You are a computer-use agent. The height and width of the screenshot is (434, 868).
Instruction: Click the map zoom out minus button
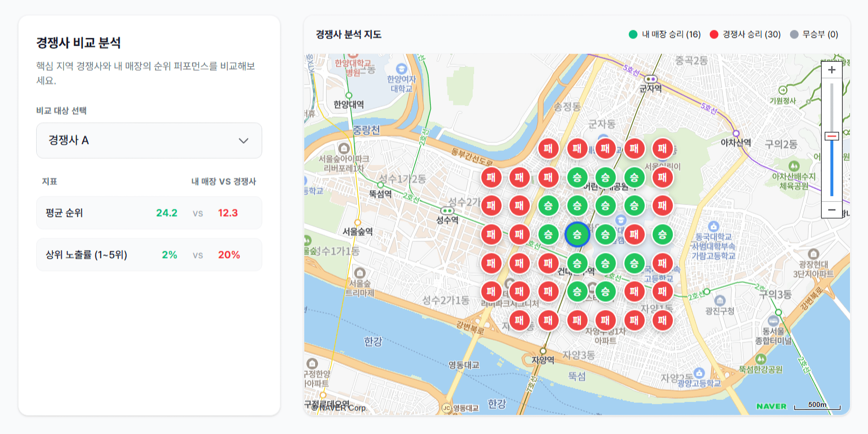point(832,210)
